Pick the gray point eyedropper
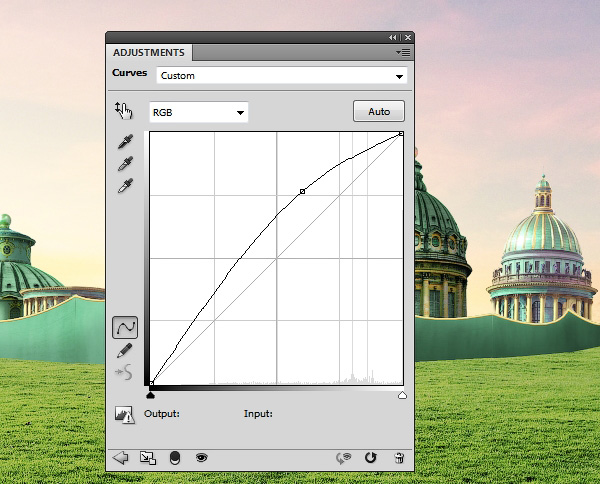This screenshot has width=600, height=484. [x=126, y=163]
